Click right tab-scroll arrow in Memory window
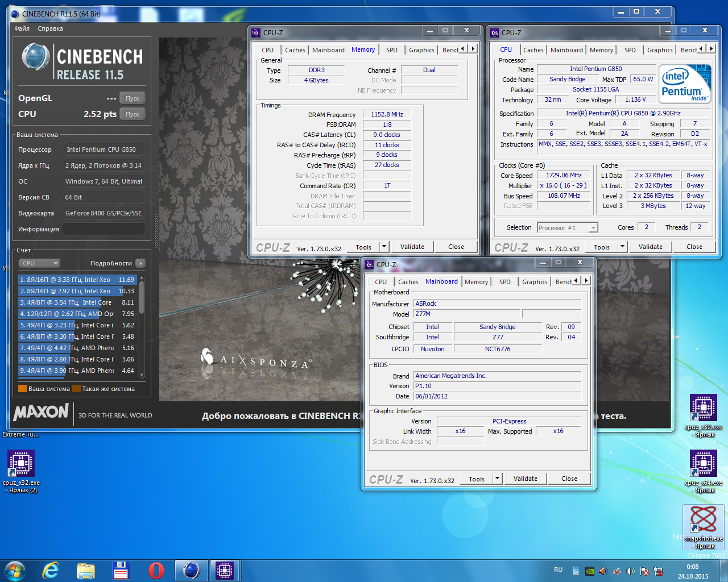728x582 pixels. point(473,49)
